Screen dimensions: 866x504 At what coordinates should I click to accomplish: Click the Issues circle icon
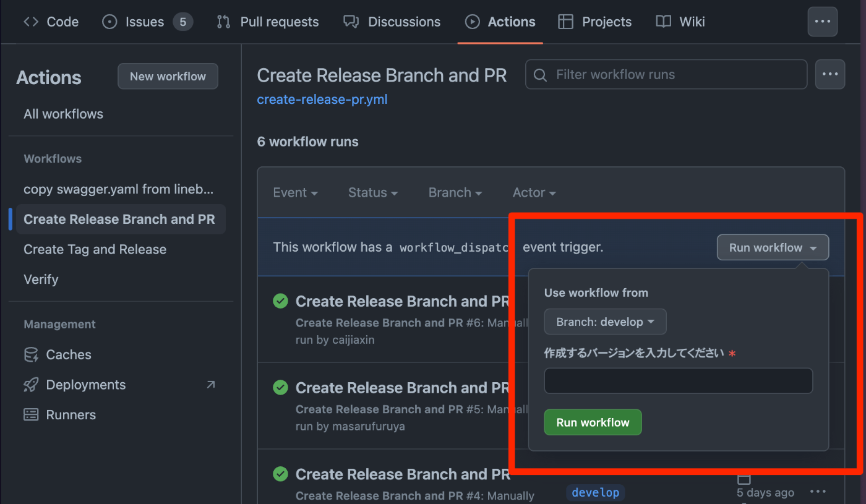109,22
